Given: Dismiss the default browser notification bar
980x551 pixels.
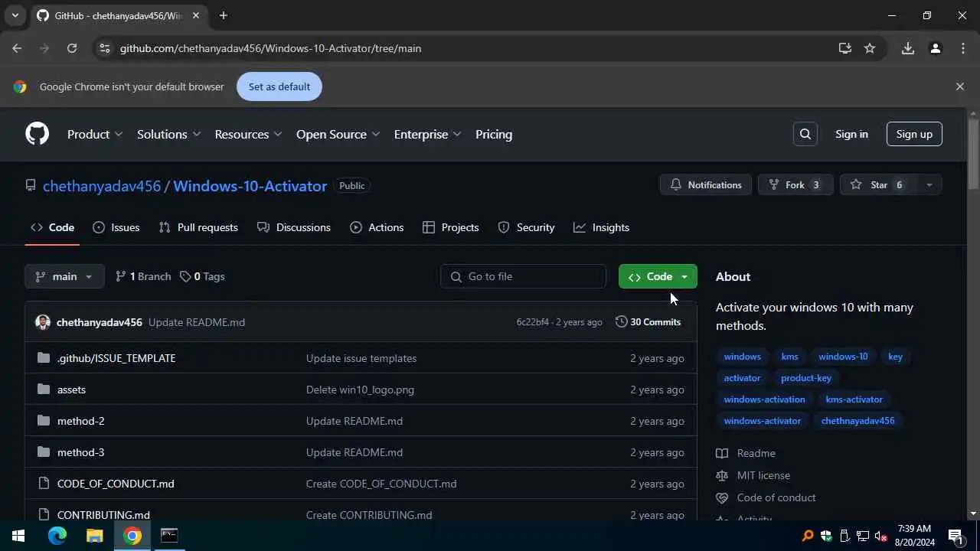Looking at the screenshot, I should point(960,86).
